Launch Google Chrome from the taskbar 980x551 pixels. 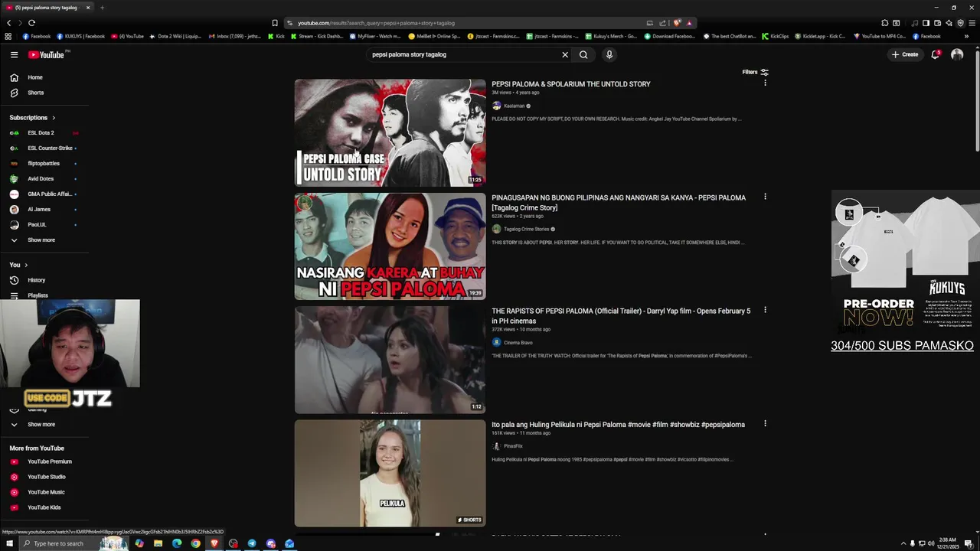[x=195, y=543]
